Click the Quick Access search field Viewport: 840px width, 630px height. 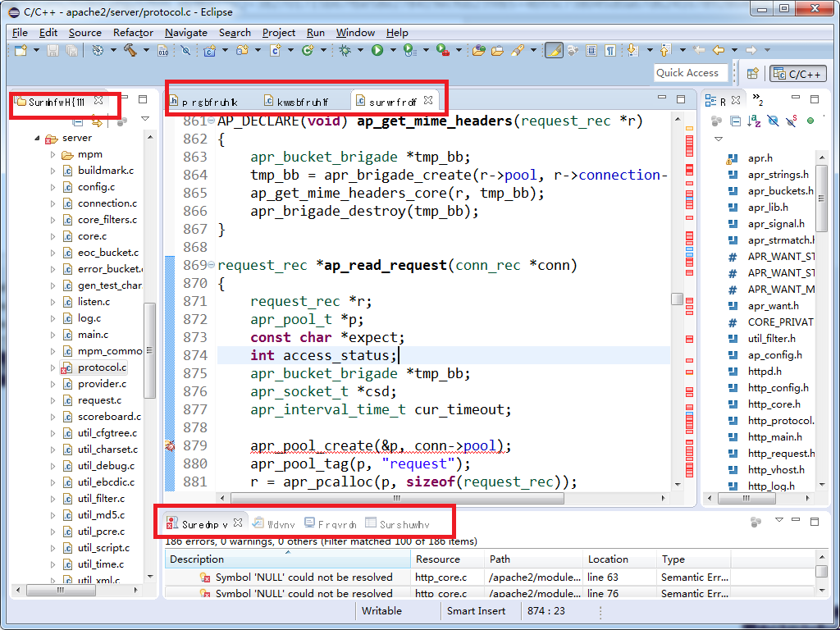click(x=691, y=73)
